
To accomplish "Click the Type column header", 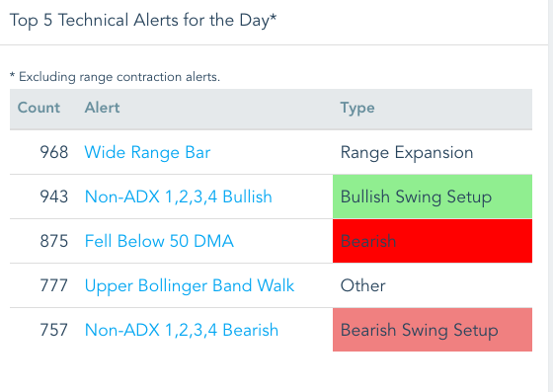I will (357, 109).
